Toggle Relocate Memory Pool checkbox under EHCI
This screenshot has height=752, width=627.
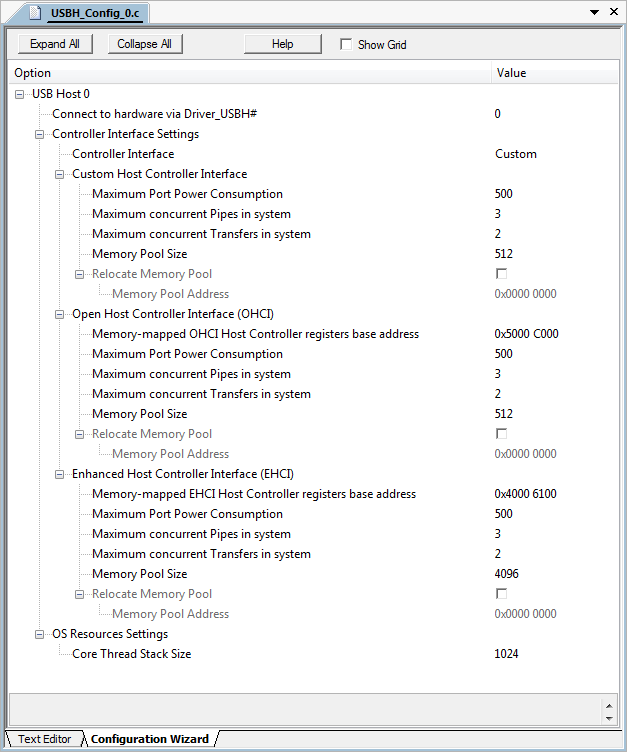501,594
